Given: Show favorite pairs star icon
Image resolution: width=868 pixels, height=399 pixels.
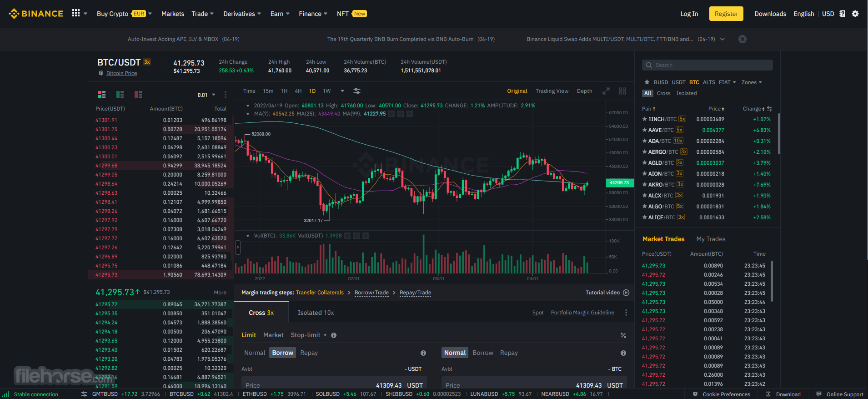Looking at the screenshot, I should (x=647, y=82).
